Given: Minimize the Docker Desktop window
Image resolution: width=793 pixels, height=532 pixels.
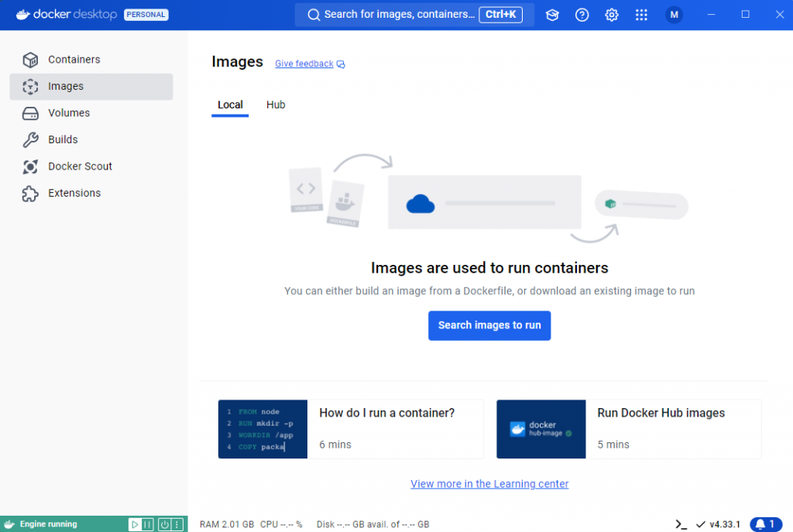Looking at the screenshot, I should click(712, 15).
